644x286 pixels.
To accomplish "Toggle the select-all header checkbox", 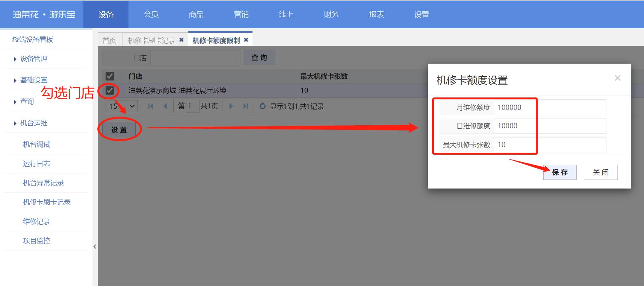I will click(x=110, y=76).
